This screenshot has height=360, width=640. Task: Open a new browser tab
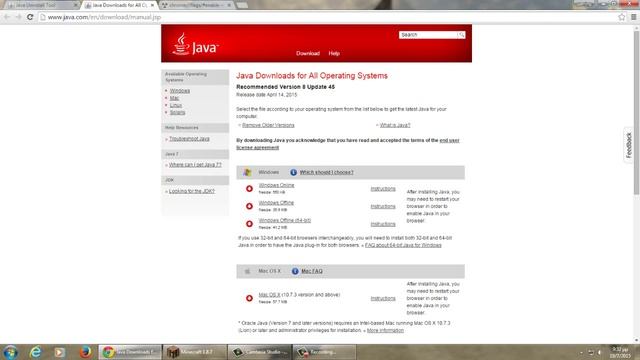[242, 5]
